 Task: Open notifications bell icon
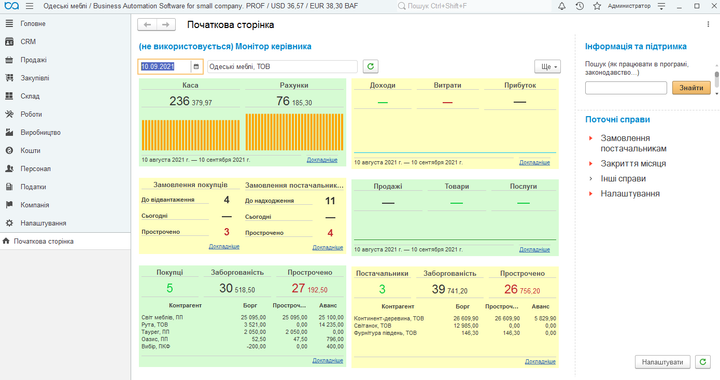(562, 6)
